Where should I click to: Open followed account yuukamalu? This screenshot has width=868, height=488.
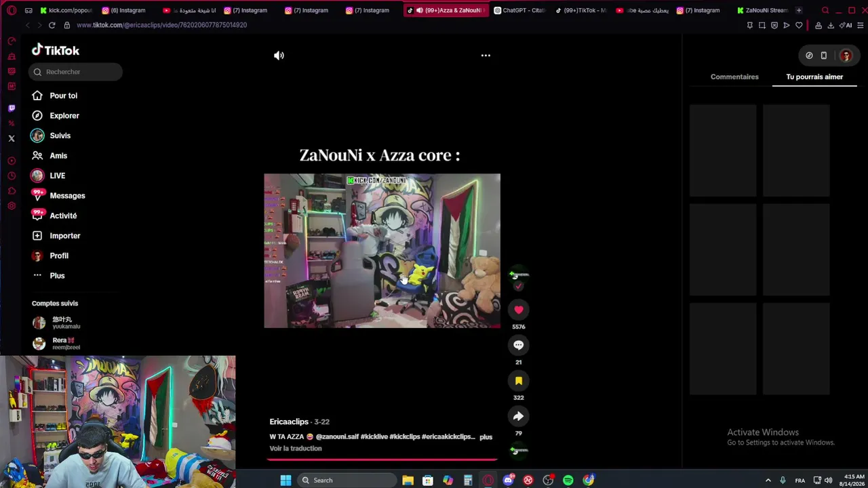click(57, 323)
